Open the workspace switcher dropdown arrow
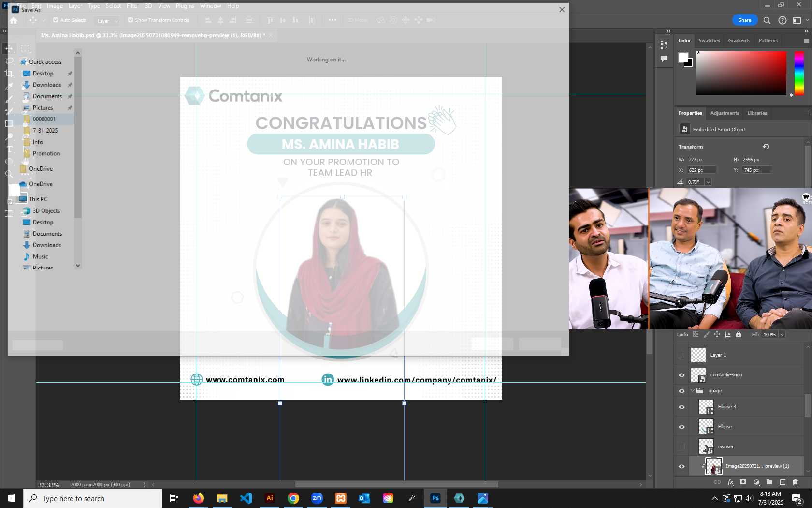Viewport: 812px width, 508px height. click(x=807, y=20)
